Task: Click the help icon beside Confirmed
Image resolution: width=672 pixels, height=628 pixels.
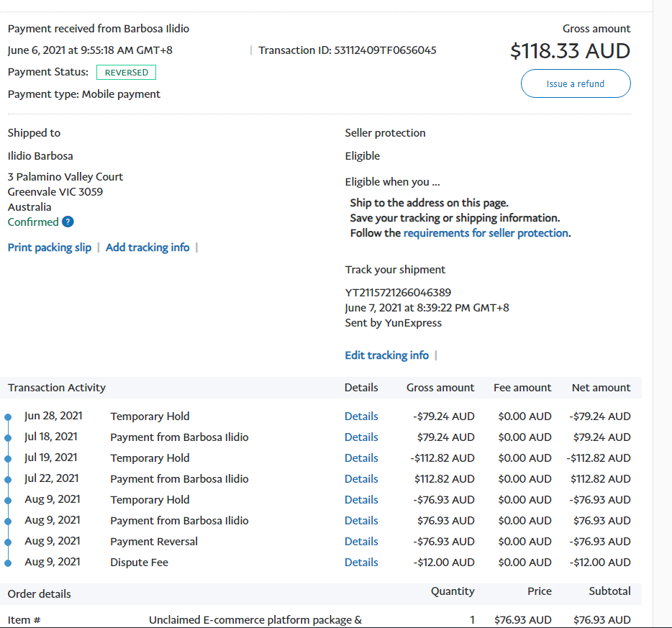Action: pos(68,222)
